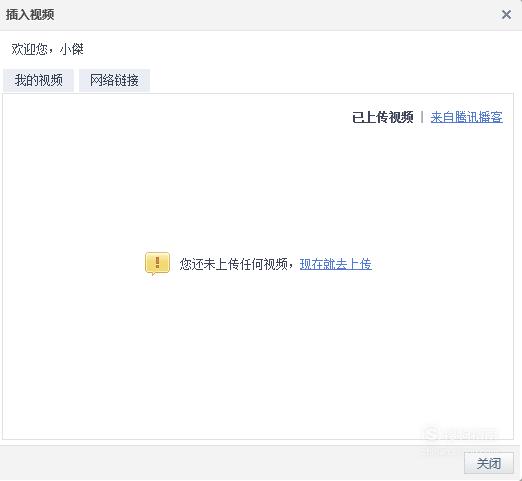This screenshot has width=522, height=481.
Task: Open the 网络链接 tab
Action: tap(114, 80)
